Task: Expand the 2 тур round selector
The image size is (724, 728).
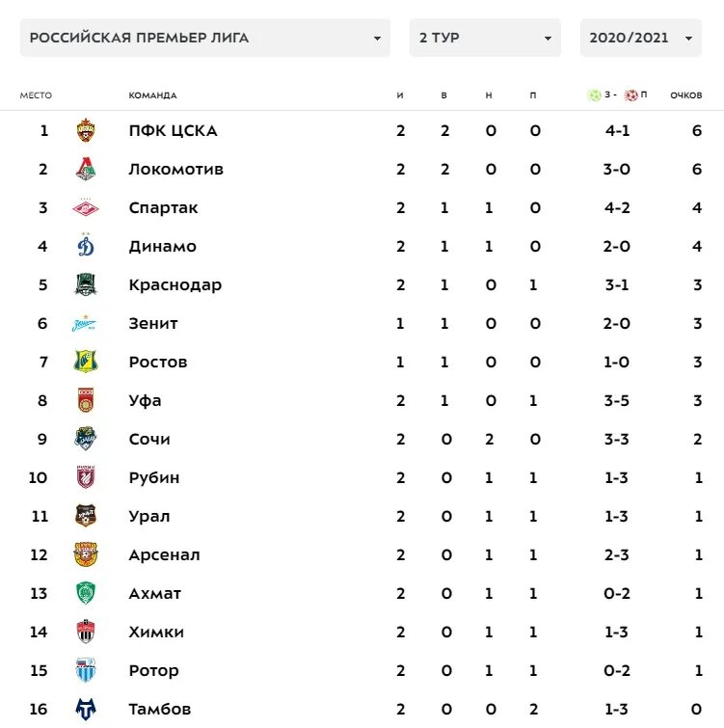Action: 484,38
